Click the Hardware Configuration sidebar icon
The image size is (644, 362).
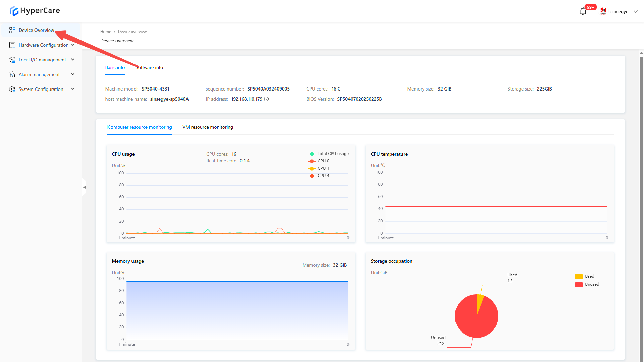click(12, 45)
